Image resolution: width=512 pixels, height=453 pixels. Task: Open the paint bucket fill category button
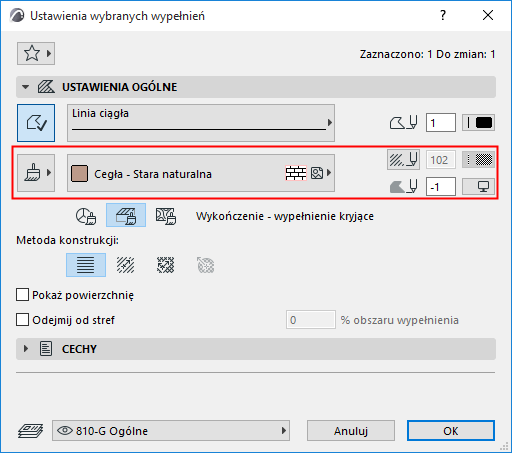pos(36,173)
